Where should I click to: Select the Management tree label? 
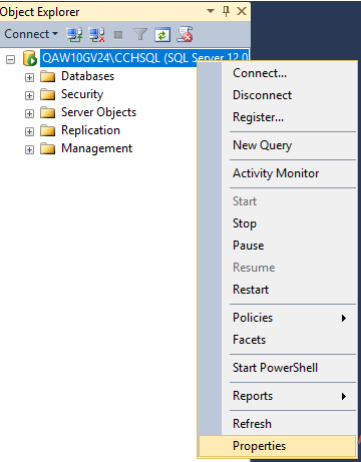[x=97, y=149]
